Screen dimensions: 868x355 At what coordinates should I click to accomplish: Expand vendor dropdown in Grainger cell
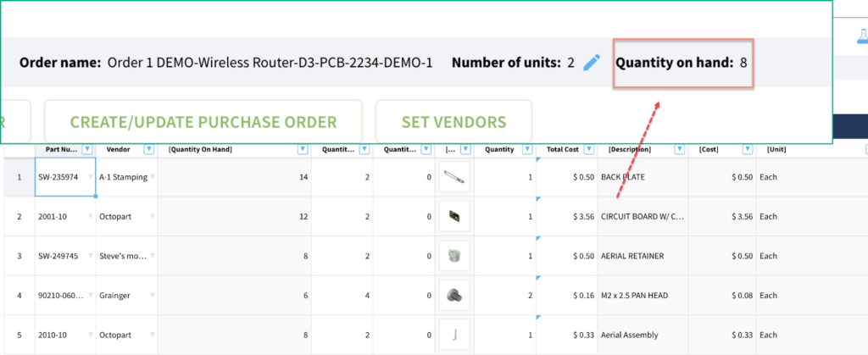click(x=153, y=296)
